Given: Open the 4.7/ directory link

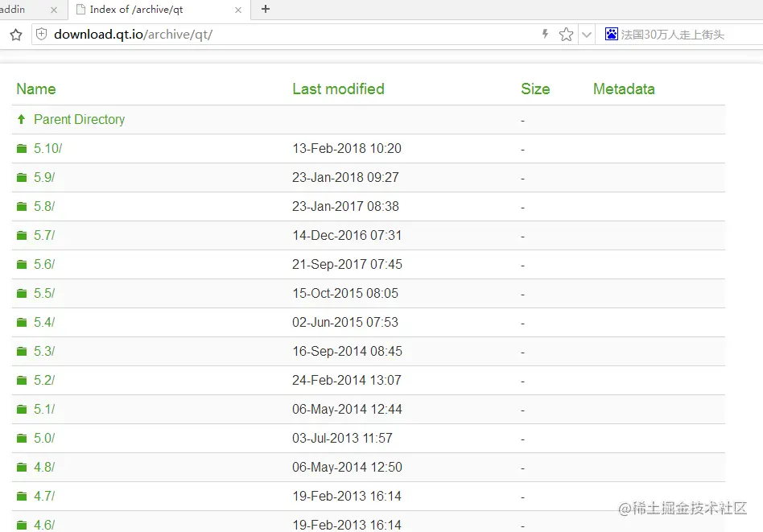Looking at the screenshot, I should pos(44,496).
